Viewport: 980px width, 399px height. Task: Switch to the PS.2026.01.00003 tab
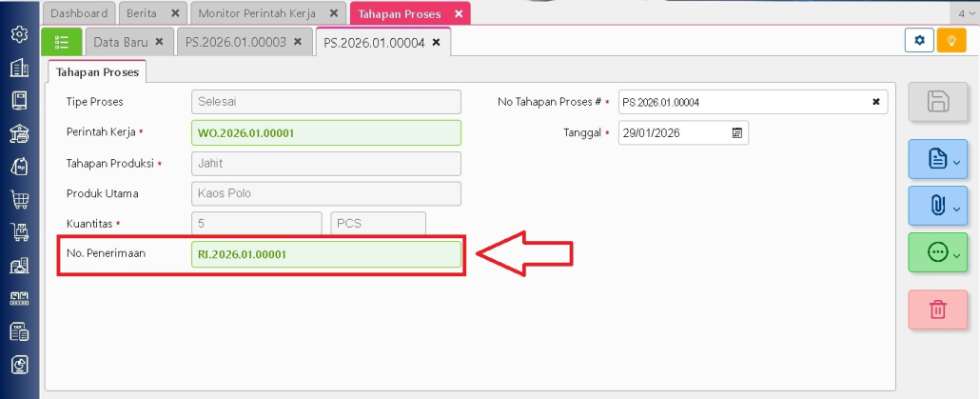[x=235, y=43]
